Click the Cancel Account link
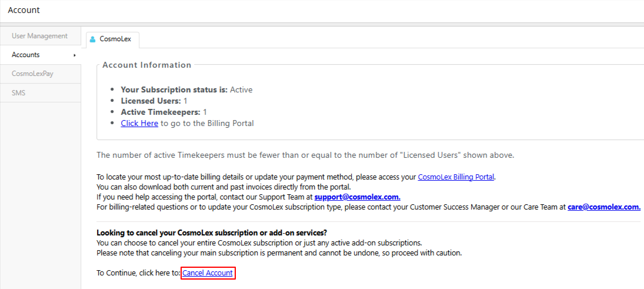The height and width of the screenshot is (289, 644). click(x=208, y=273)
